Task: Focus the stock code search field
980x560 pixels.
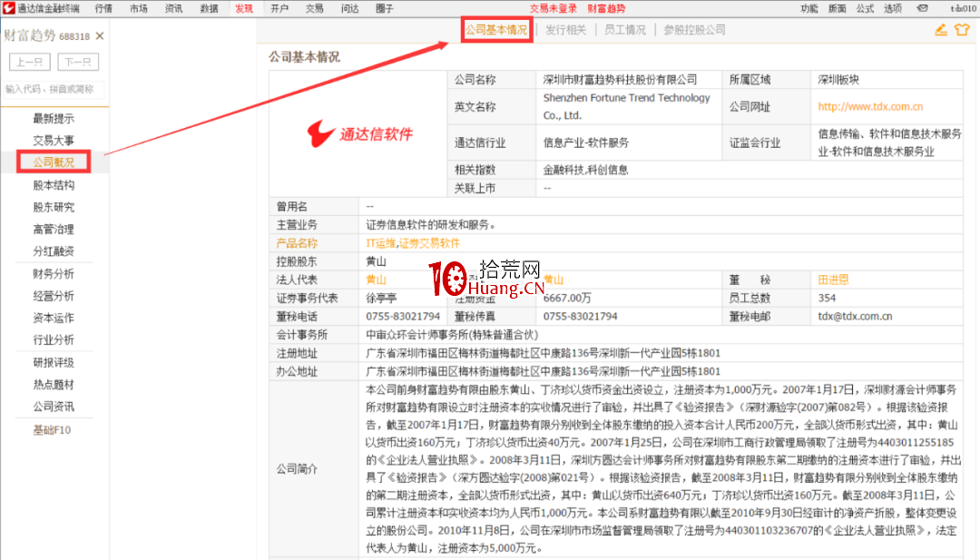Action: tap(54, 89)
